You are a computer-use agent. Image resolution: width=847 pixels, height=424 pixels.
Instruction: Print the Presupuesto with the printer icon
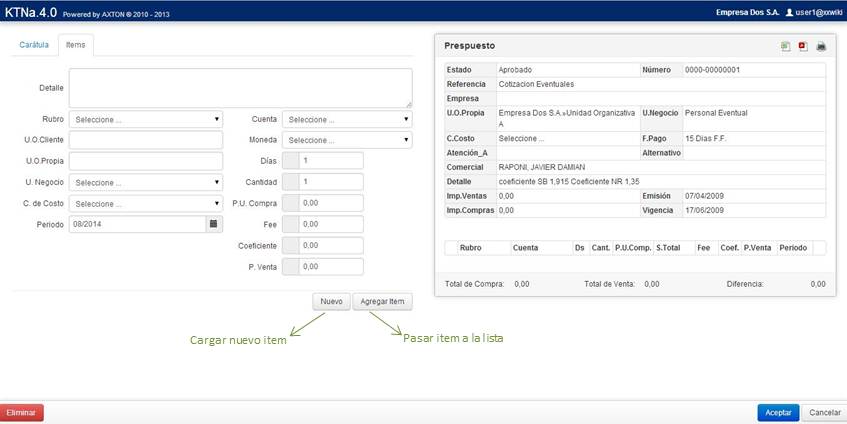click(x=821, y=46)
